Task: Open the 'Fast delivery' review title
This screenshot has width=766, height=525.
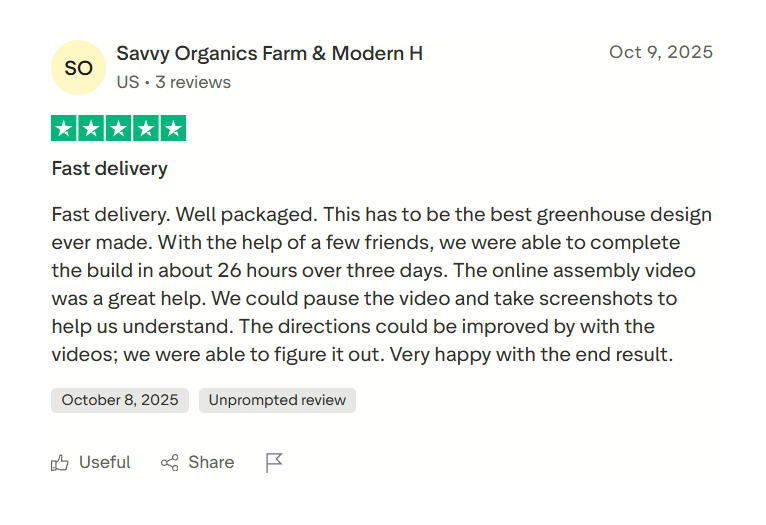Action: (109, 168)
